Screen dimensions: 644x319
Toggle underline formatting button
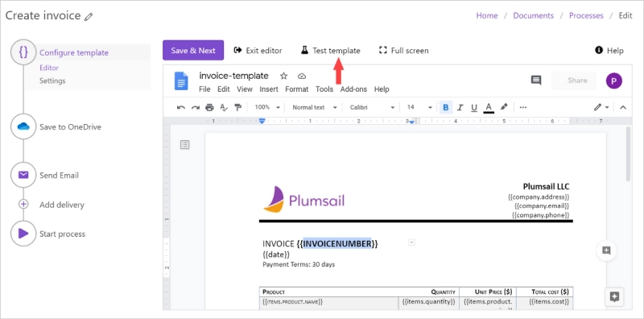coord(474,107)
